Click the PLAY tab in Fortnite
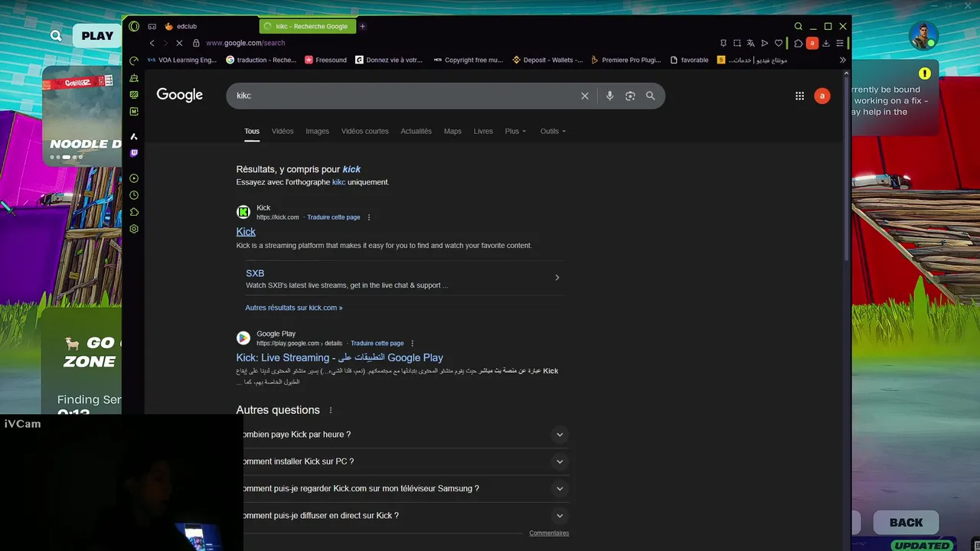 (x=97, y=35)
